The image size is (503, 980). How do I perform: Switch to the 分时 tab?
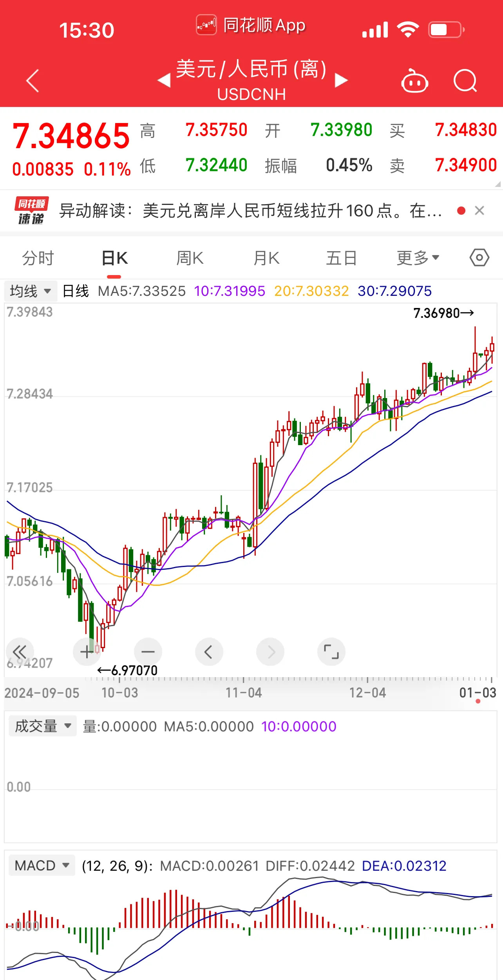tap(38, 258)
